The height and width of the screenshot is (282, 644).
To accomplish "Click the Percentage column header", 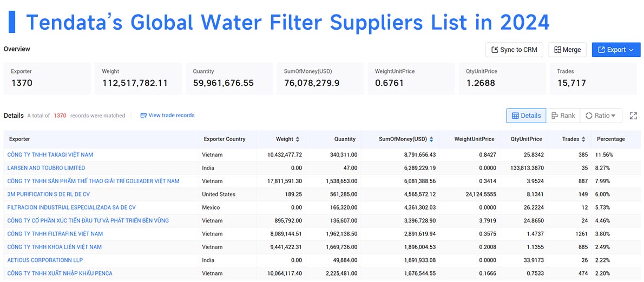I will click(x=611, y=139).
